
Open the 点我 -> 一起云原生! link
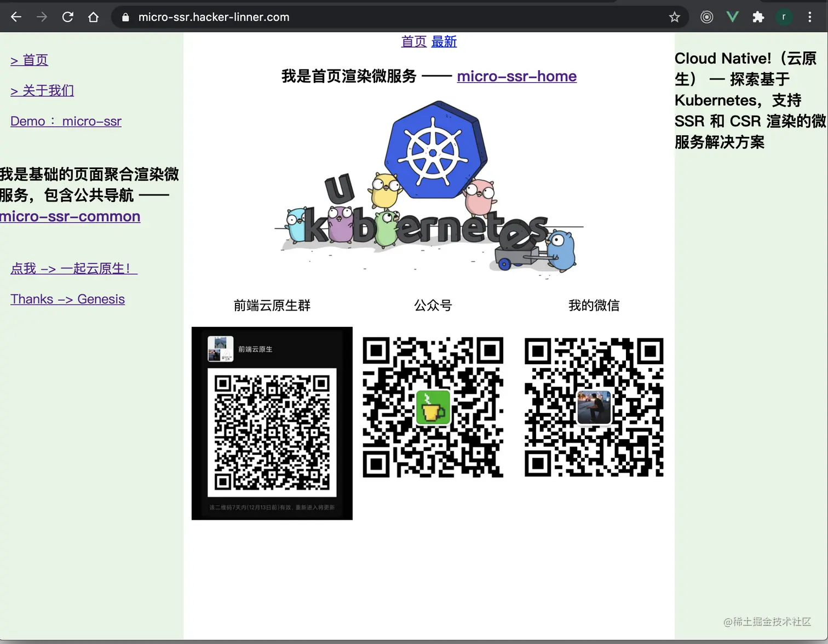pos(73,268)
